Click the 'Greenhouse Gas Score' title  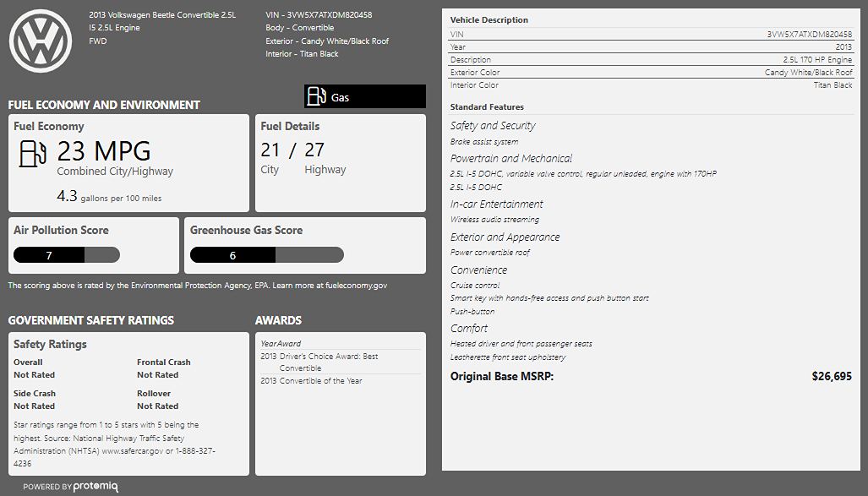(x=246, y=231)
